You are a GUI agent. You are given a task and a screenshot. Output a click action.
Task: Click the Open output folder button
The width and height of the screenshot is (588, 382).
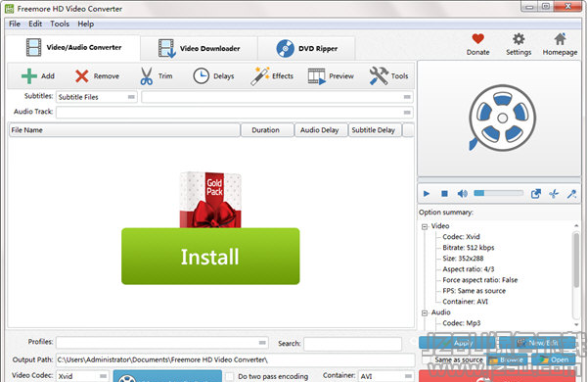click(x=554, y=359)
